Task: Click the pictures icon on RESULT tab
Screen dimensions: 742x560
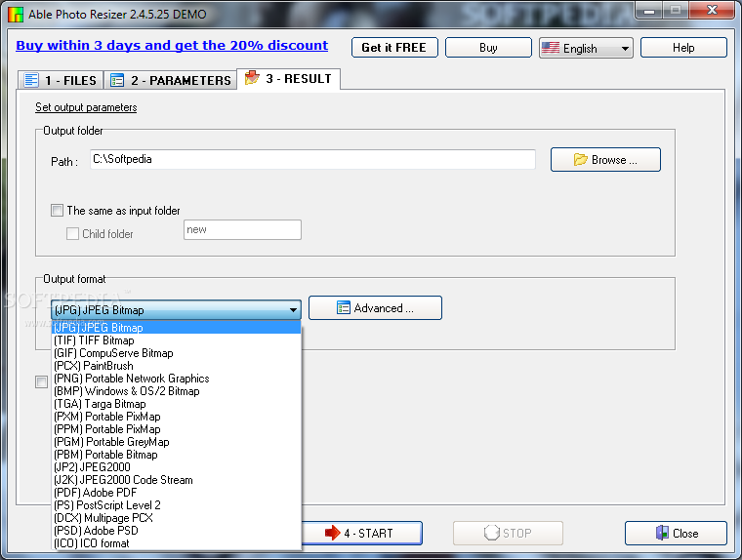Action: point(252,78)
